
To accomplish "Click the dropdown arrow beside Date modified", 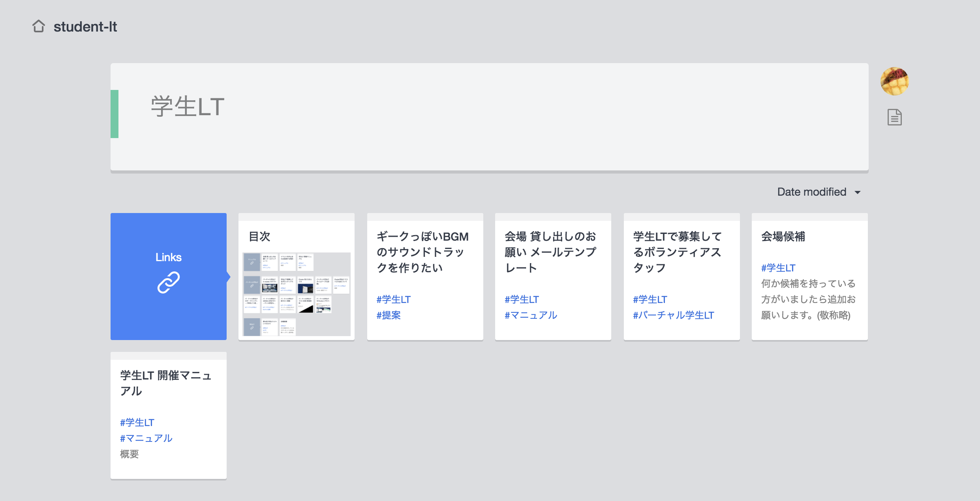I will (858, 193).
